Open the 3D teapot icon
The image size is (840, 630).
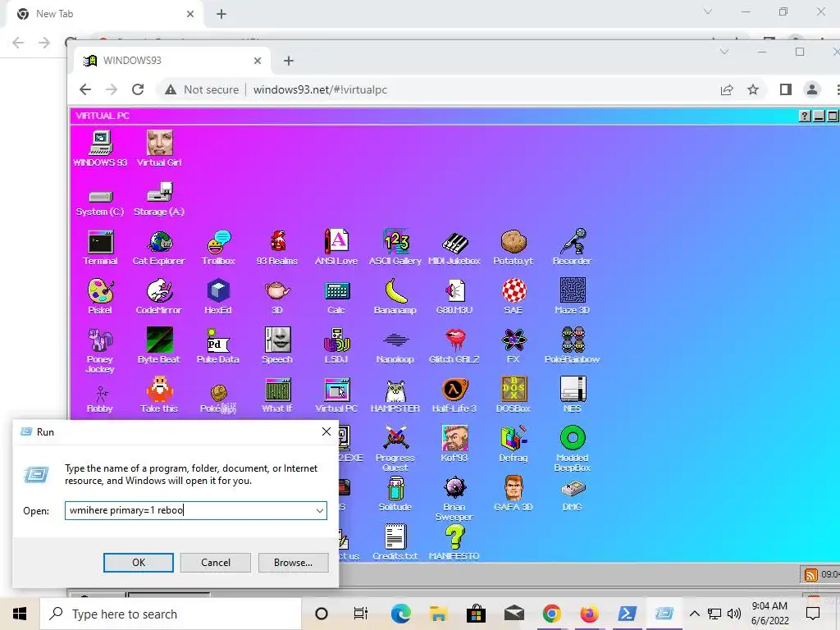pyautogui.click(x=277, y=297)
